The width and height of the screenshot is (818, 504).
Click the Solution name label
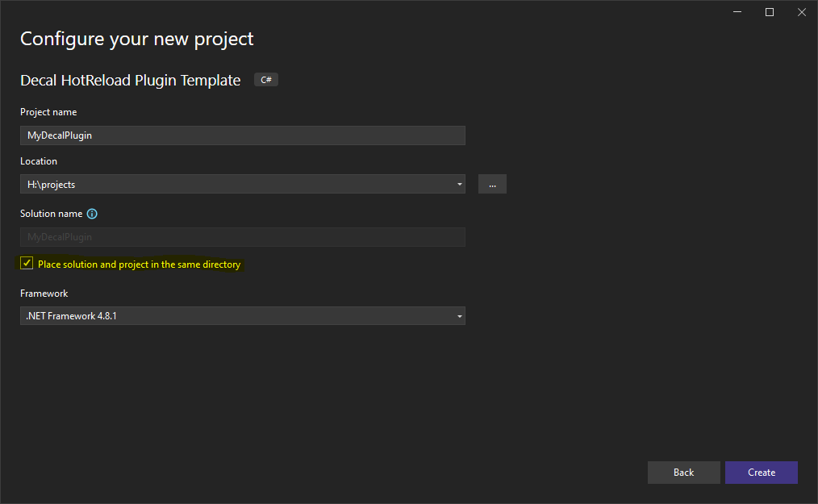pyautogui.click(x=51, y=214)
